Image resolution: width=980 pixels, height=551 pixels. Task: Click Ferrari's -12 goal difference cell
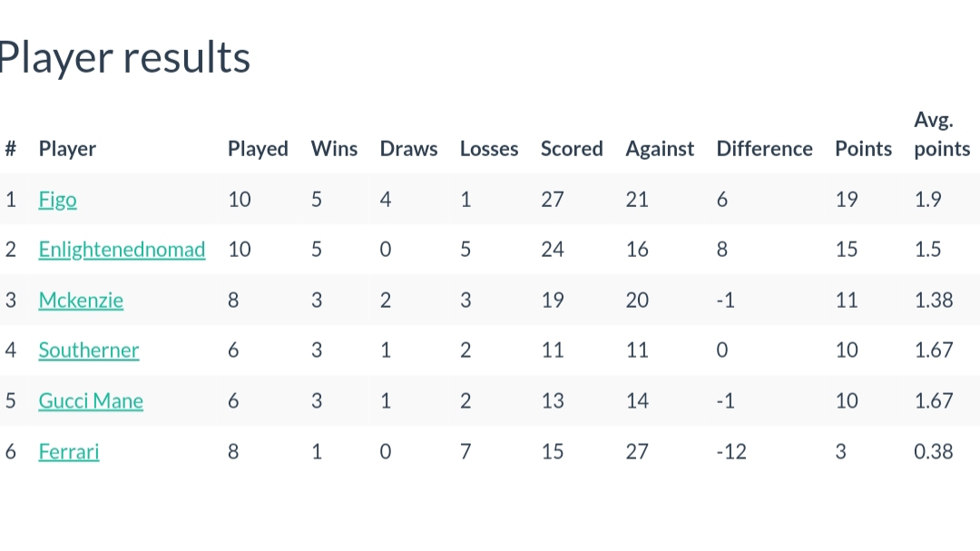(x=731, y=451)
